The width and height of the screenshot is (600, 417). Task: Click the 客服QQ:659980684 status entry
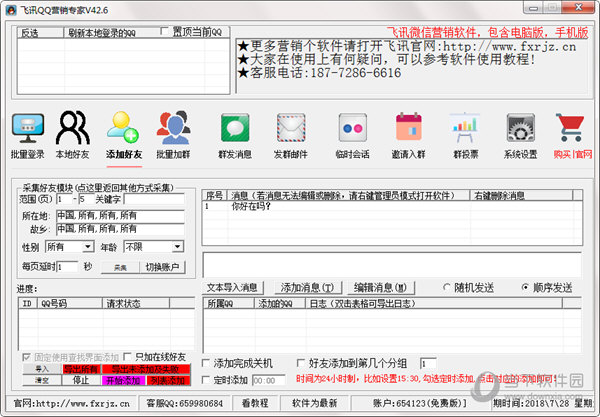coord(184,403)
